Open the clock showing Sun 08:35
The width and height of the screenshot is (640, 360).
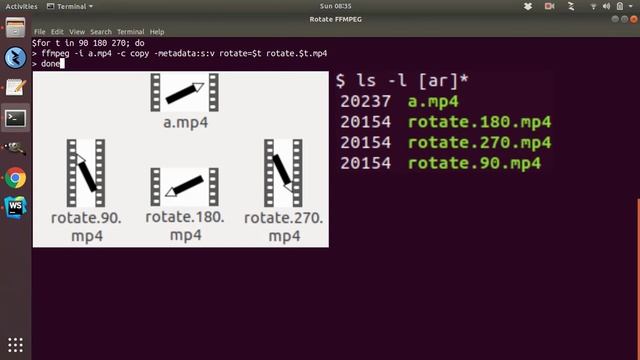(336, 6)
